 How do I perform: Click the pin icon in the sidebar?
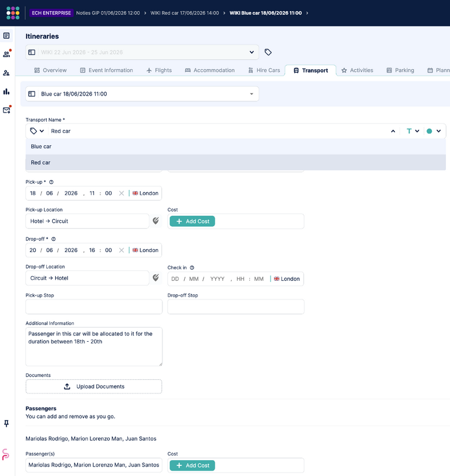[6, 423]
